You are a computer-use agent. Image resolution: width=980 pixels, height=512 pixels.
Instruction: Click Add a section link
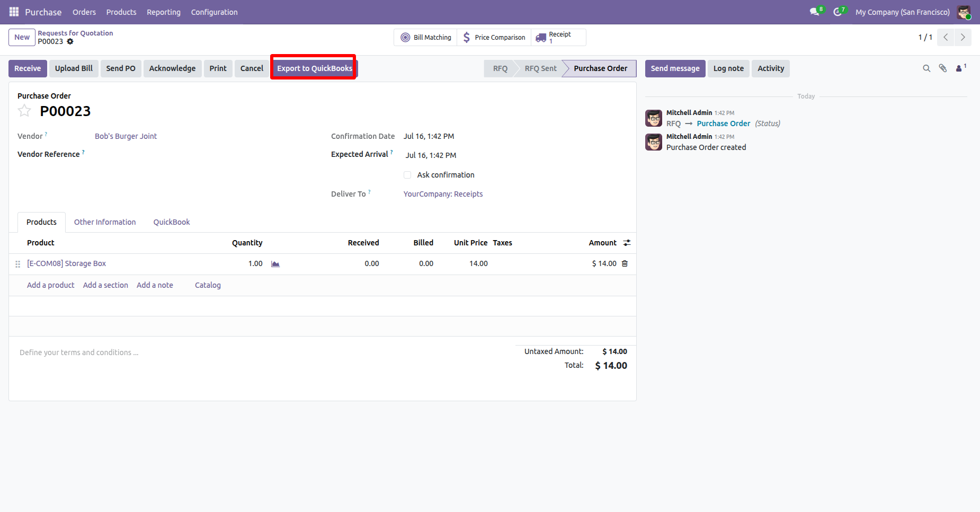pyautogui.click(x=105, y=285)
